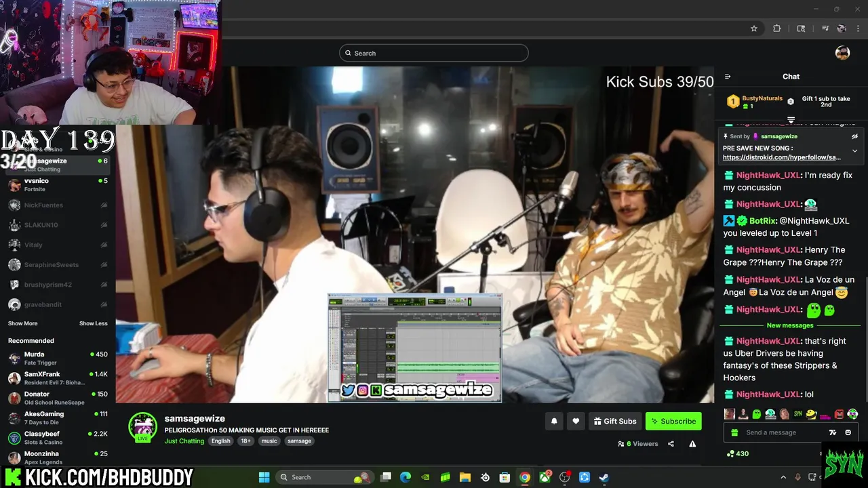
Task: Click the Windows taskbar Search box
Action: 326,477
